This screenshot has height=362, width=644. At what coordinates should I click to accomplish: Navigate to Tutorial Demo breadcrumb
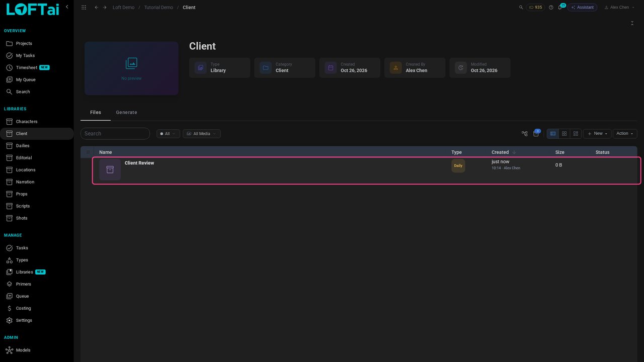[158, 8]
